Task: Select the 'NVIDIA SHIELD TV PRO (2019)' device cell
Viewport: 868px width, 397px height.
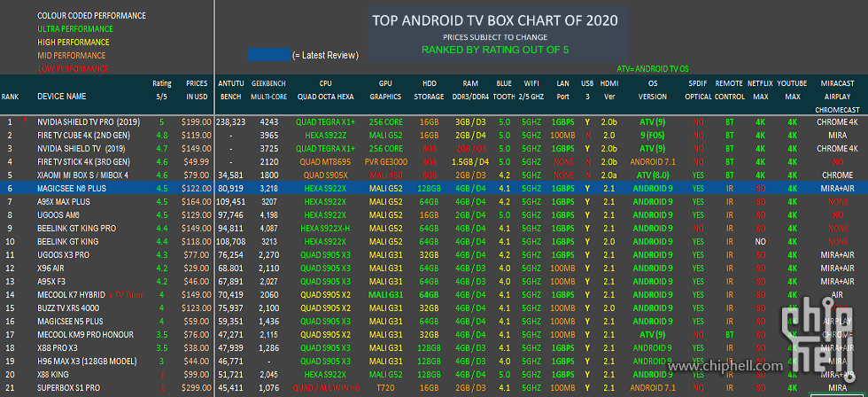Action: click(89, 121)
